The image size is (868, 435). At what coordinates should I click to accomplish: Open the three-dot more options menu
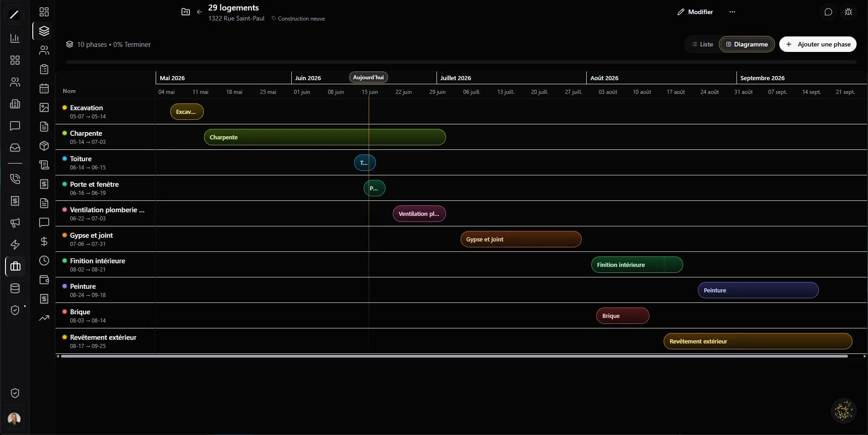pos(732,12)
